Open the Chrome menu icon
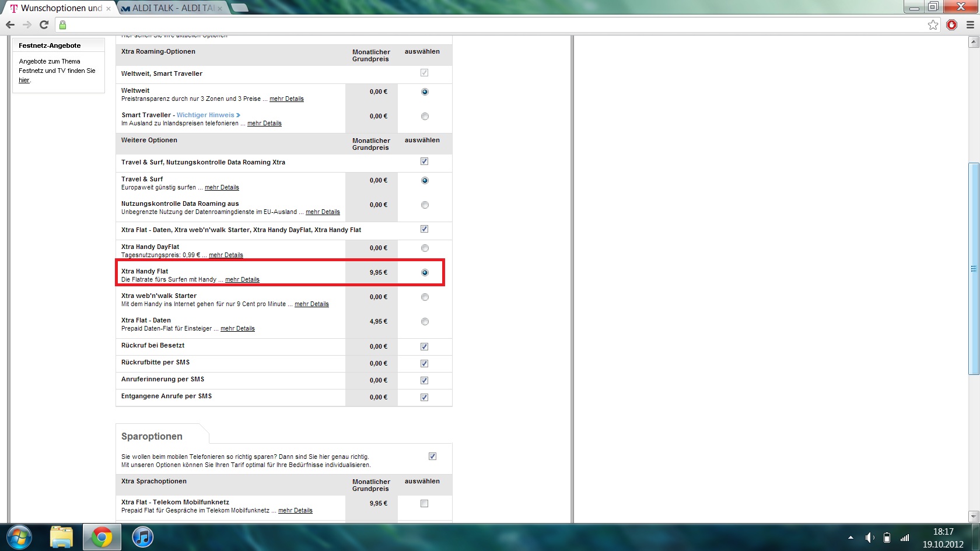Screen dimensions: 980x551 [970, 24]
